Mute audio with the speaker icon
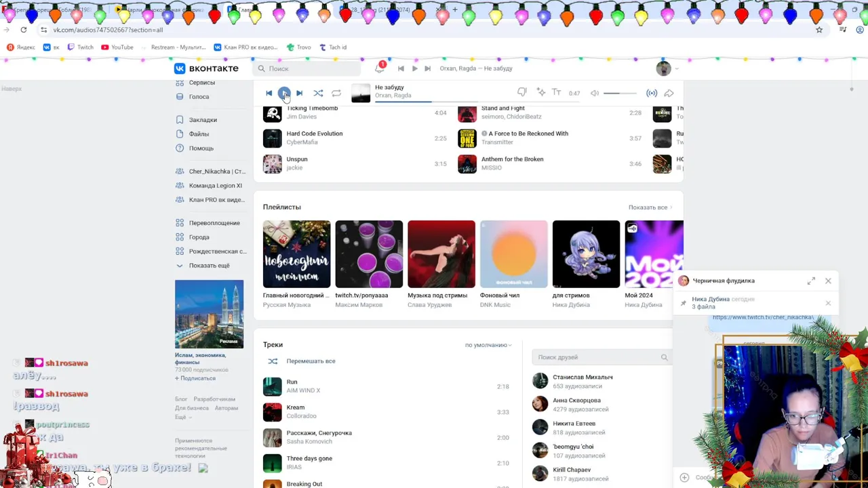This screenshot has width=868, height=488. (595, 93)
